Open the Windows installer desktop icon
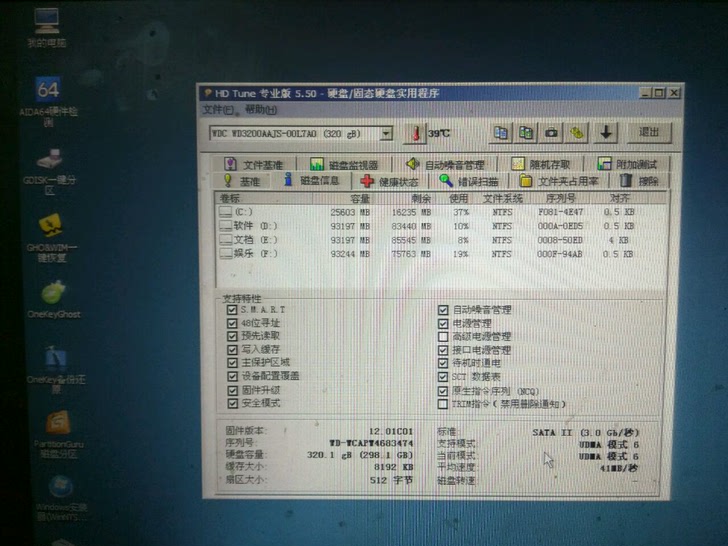Image resolution: width=728 pixels, height=546 pixels. tap(61, 498)
